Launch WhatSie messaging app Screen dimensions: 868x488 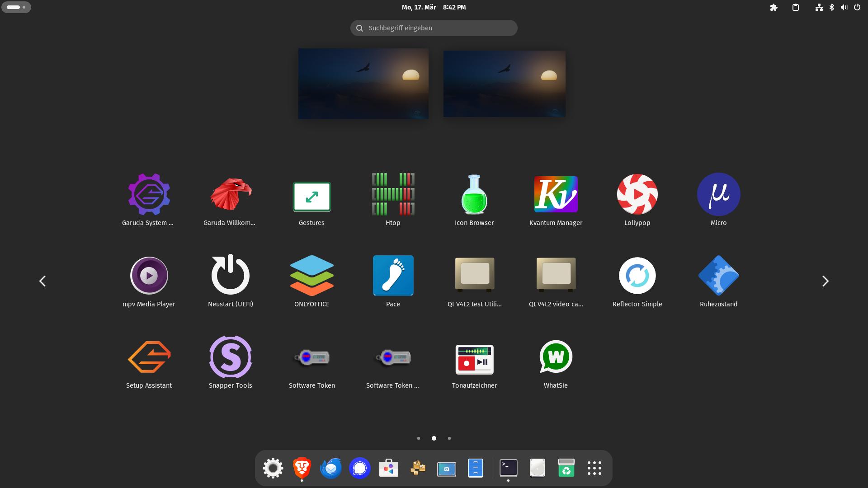[x=556, y=357]
